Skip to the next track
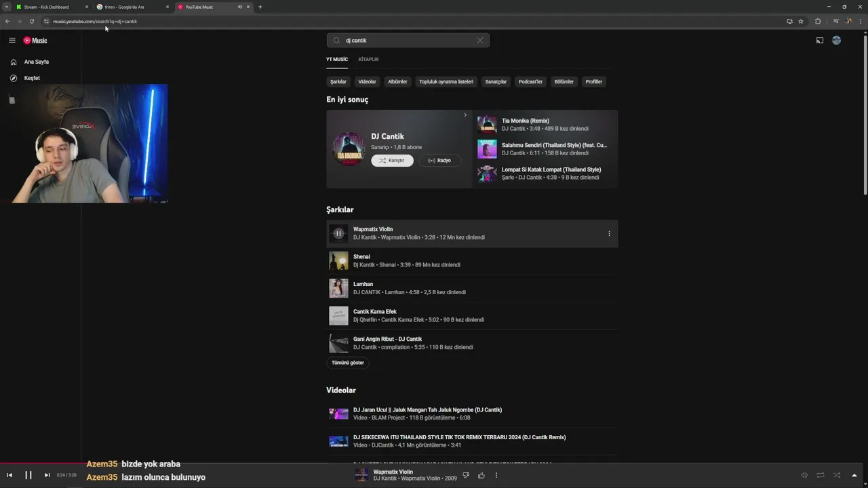This screenshot has width=868, height=488. pos(47,475)
